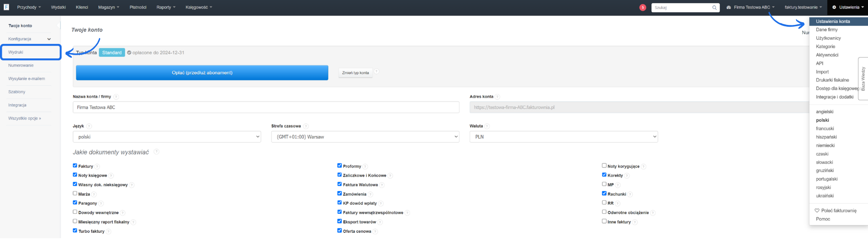Click the Nazwa konta / firmy input field
The image size is (868, 240).
[266, 107]
